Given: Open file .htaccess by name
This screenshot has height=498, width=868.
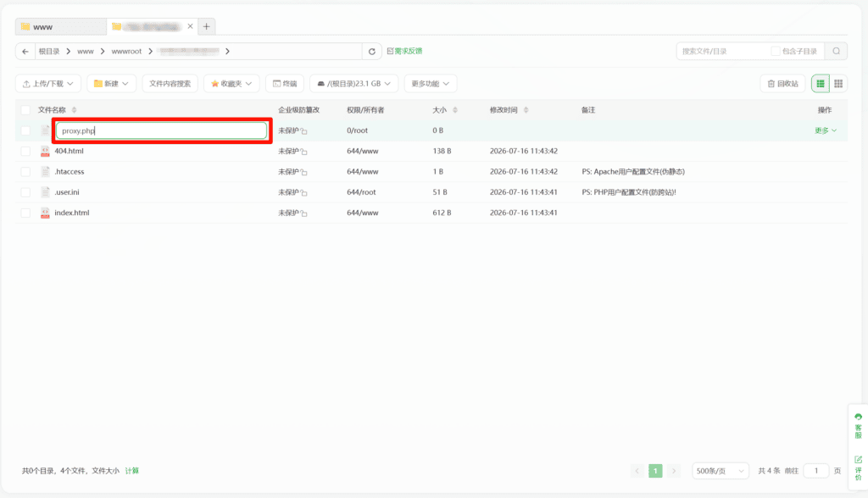Looking at the screenshot, I should coord(70,172).
